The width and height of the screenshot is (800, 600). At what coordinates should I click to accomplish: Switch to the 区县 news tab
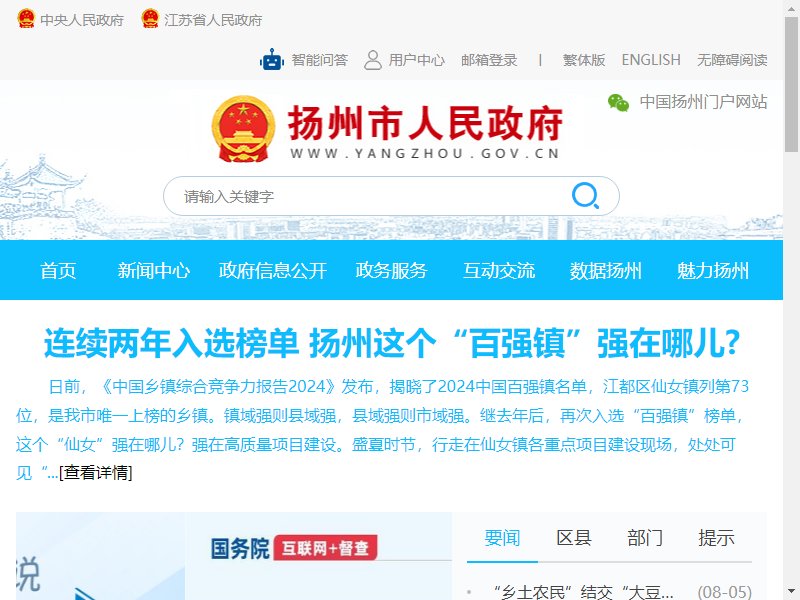[x=574, y=538]
